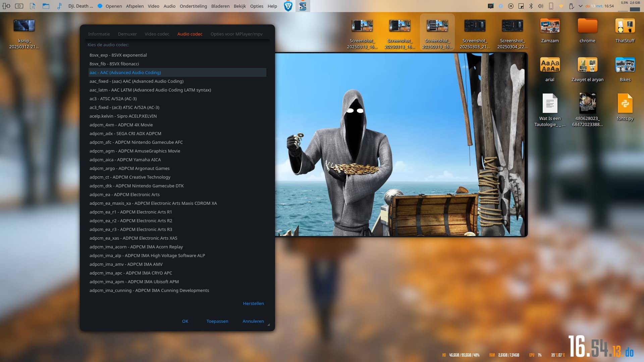This screenshot has height=362, width=644.
Task: Switch to the Video codec tab
Action: tap(157, 34)
